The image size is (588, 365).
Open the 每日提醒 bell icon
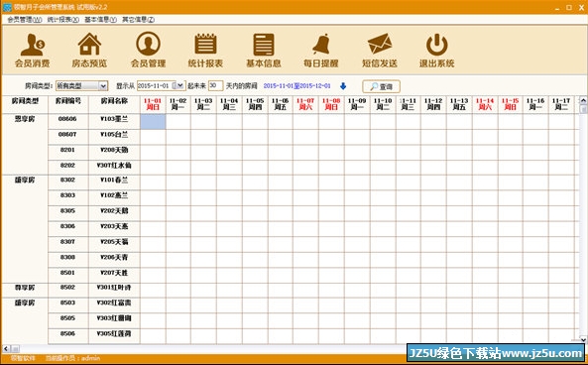(321, 51)
